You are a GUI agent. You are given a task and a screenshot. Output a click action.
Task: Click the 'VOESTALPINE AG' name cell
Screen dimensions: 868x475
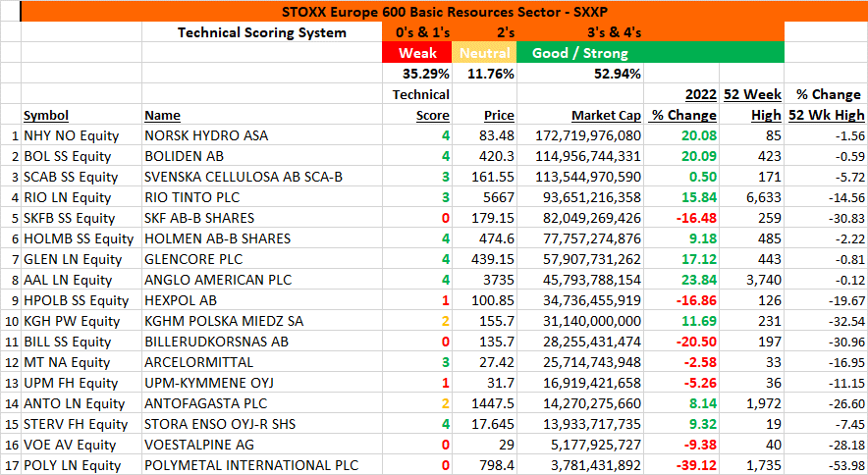262,445
